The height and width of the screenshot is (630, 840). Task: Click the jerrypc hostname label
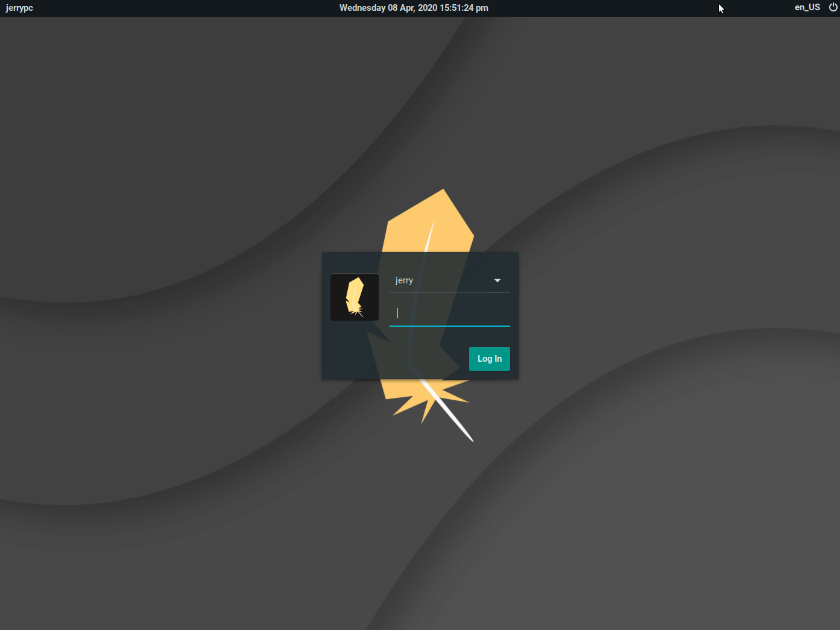point(19,8)
